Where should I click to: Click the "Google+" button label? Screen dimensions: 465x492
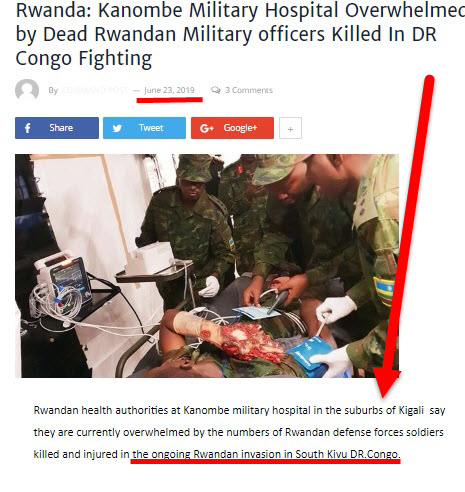[240, 128]
